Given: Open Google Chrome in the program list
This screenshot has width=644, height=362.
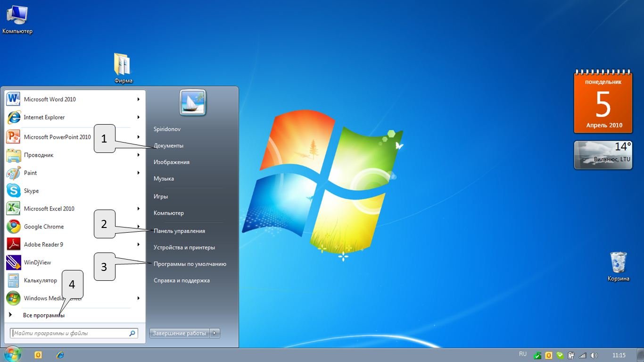Looking at the screenshot, I should 43,227.
